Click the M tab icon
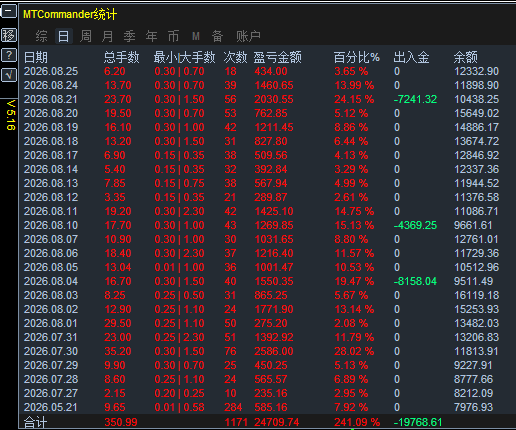 [x=196, y=36]
